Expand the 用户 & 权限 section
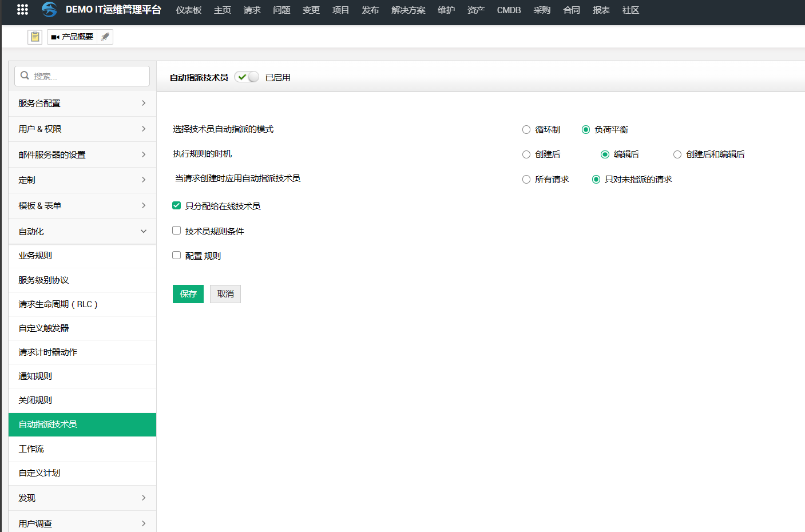 pos(82,129)
